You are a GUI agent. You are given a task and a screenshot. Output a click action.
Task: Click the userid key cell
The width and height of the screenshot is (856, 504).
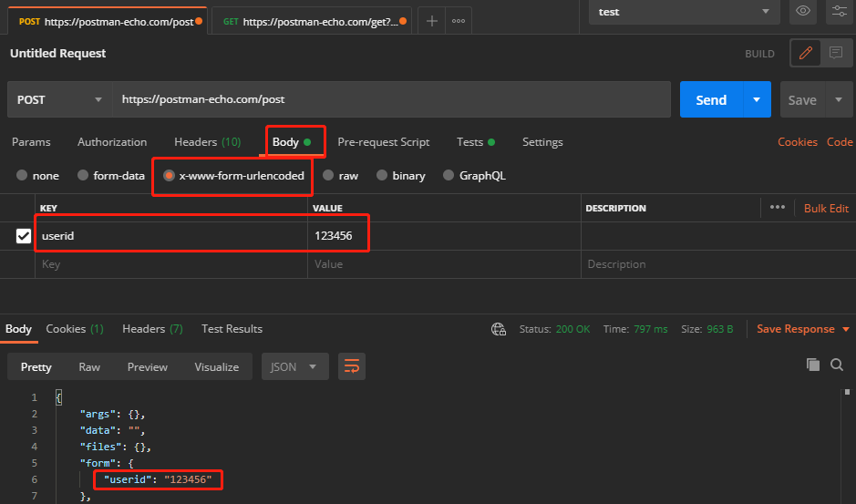[x=171, y=236]
